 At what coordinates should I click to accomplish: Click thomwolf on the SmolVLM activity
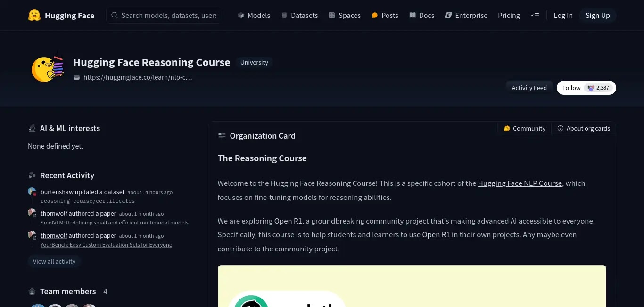coord(54,213)
